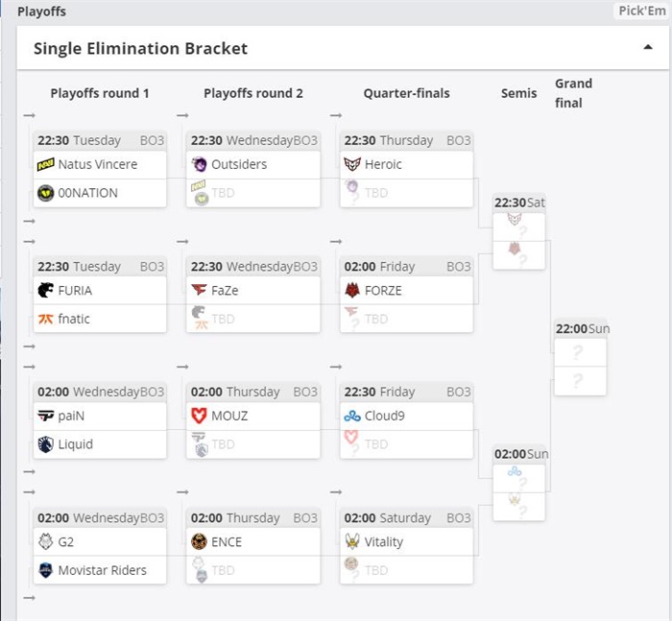Click the fnatic orange logo
The image size is (672, 621).
pyautogui.click(x=45, y=319)
